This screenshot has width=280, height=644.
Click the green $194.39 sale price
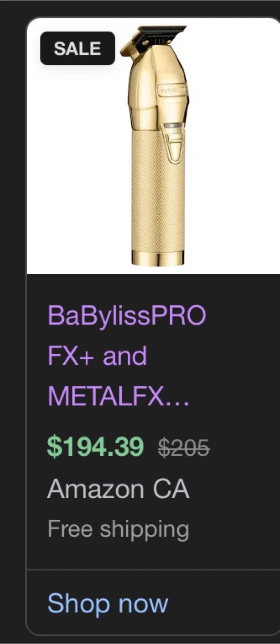[x=96, y=446]
